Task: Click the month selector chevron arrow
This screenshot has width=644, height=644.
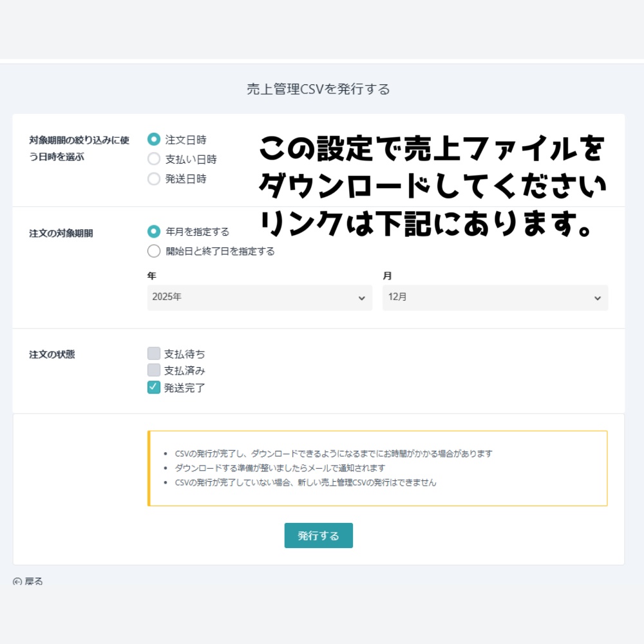Action: click(598, 298)
